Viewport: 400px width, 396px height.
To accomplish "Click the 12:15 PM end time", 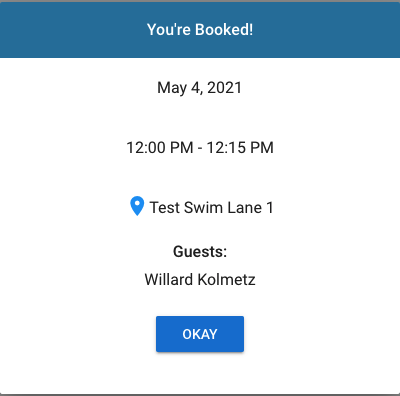I will (240, 148).
